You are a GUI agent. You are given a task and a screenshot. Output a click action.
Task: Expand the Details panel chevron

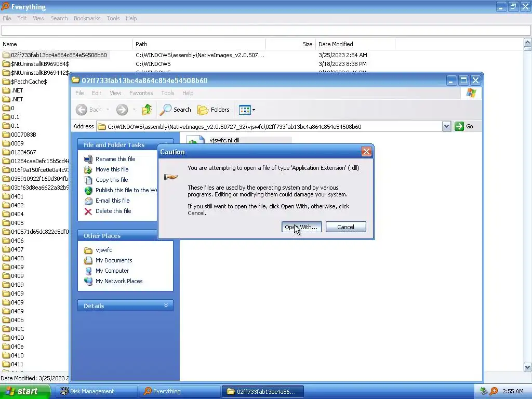pyautogui.click(x=166, y=305)
